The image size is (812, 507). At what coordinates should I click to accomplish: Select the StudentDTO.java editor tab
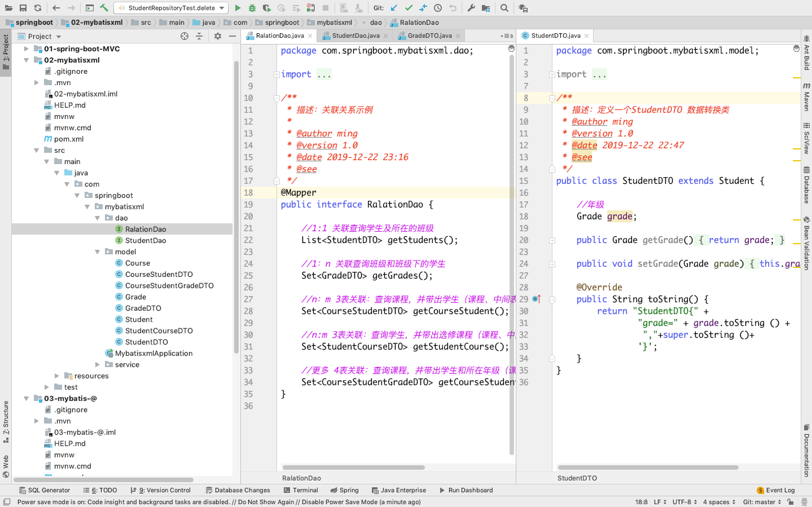tap(556, 36)
